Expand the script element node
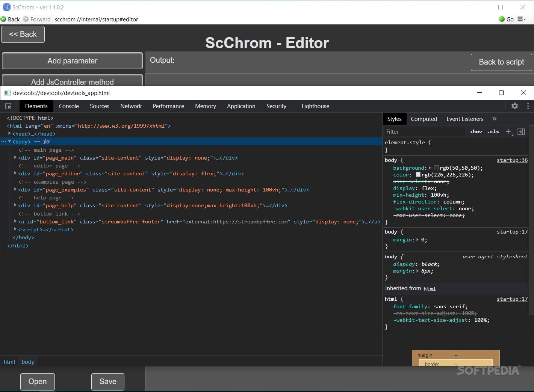Image resolution: width=534 pixels, height=392 pixels. (x=15, y=229)
